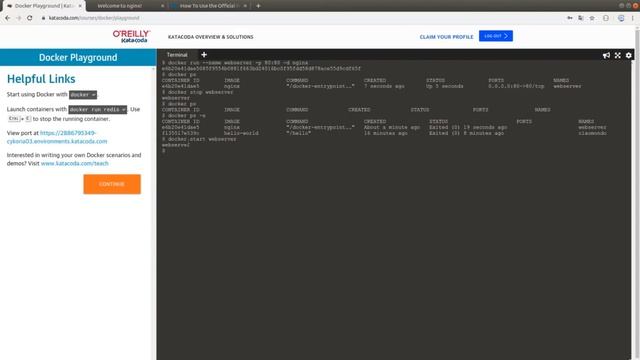640x360 pixels.
Task: Close the Docker Playground tab
Action: (80, 6)
